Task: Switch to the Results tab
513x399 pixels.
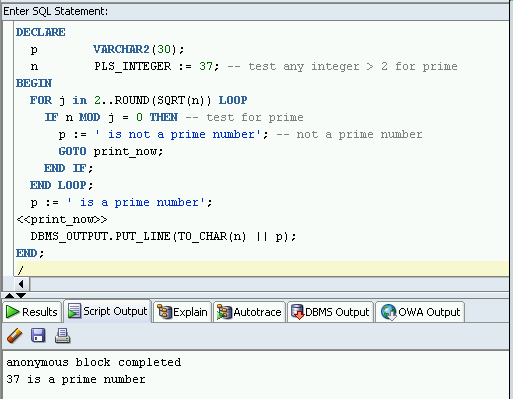Action: [32, 312]
